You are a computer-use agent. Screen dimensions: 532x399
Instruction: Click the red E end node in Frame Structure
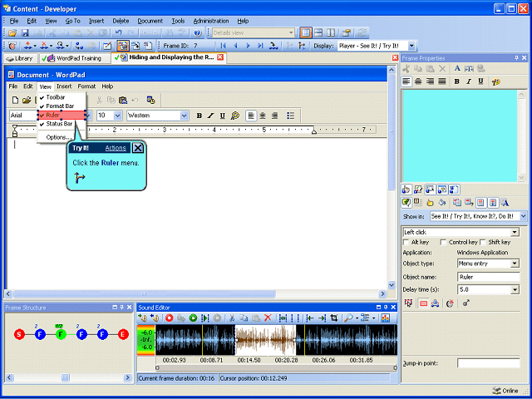(x=123, y=334)
